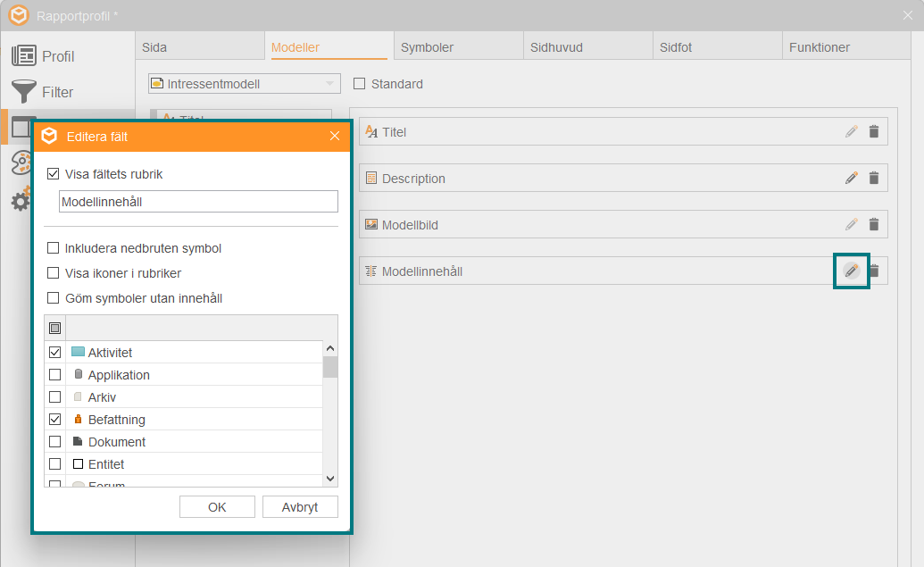This screenshot has height=567, width=924.
Task: Check the Entitet symbol checkbox
Action: tap(54, 463)
